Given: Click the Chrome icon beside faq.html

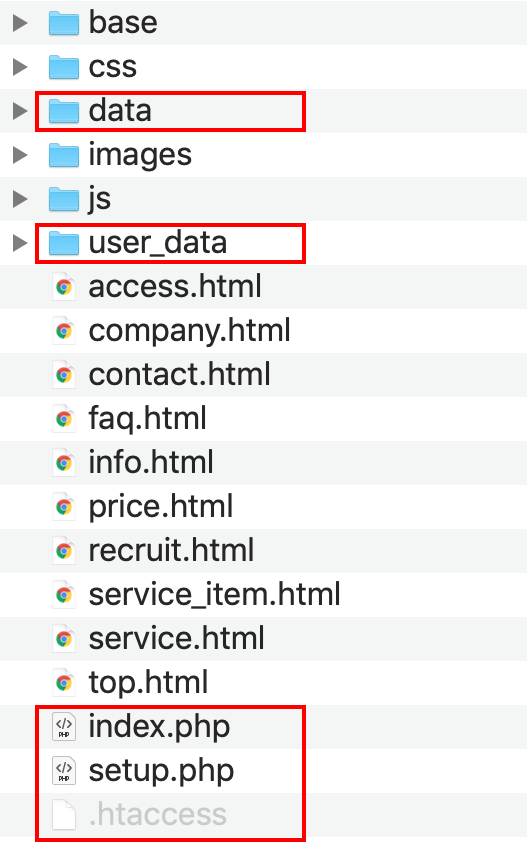Looking at the screenshot, I should coord(64,418).
